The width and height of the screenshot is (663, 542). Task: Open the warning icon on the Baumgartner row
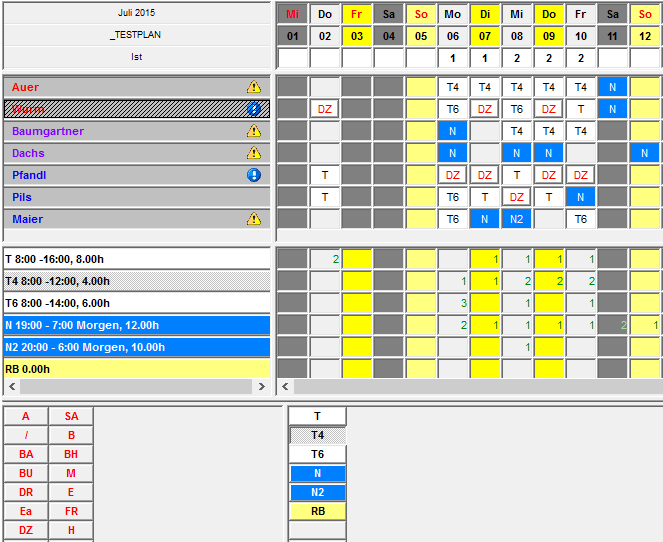tap(254, 132)
